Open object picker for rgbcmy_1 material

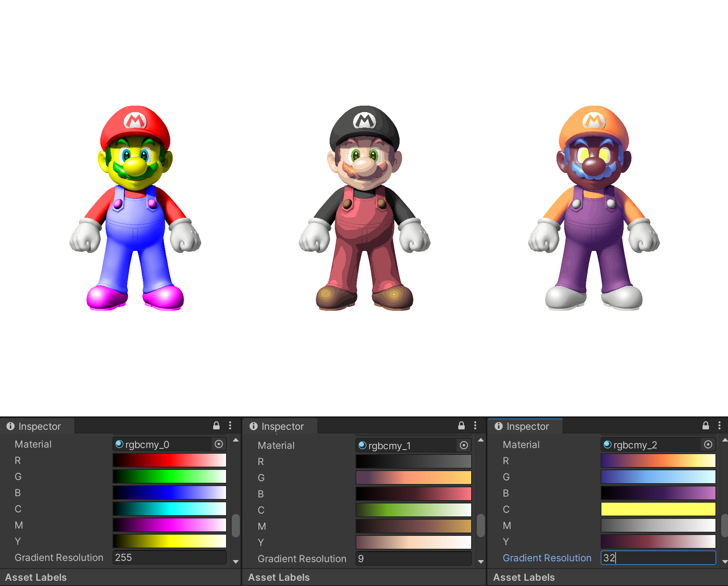click(464, 445)
